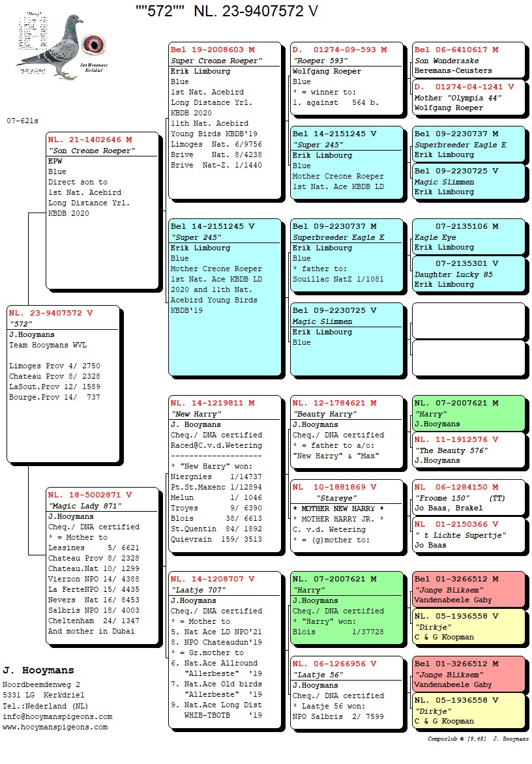Click the "Laatje 56" ancestor box
This screenshot has height=764, width=532.
click(x=346, y=691)
